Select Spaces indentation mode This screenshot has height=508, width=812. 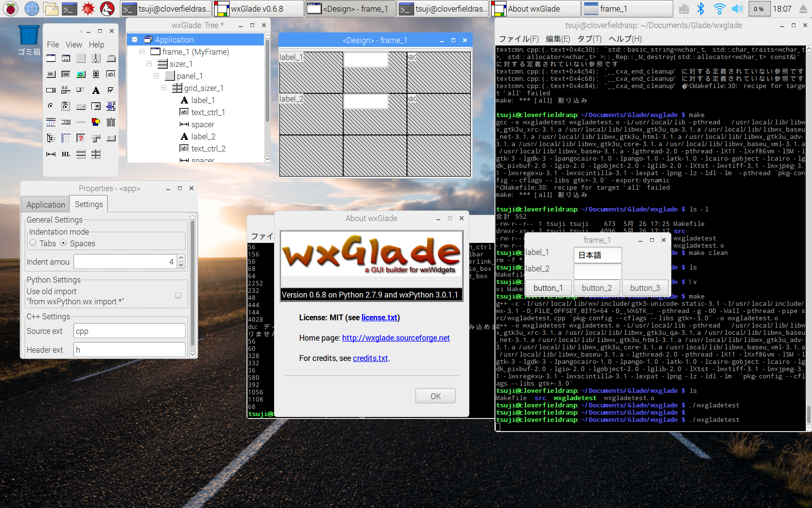[x=63, y=243]
